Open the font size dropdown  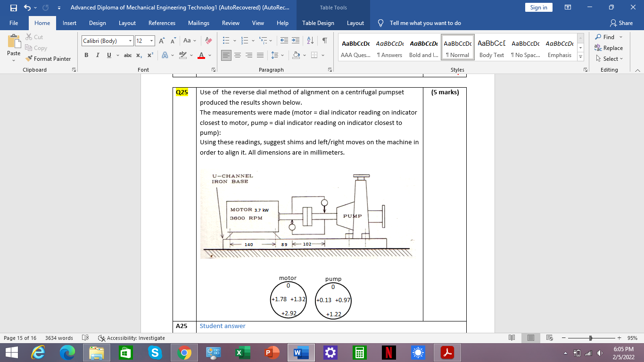(151, 41)
